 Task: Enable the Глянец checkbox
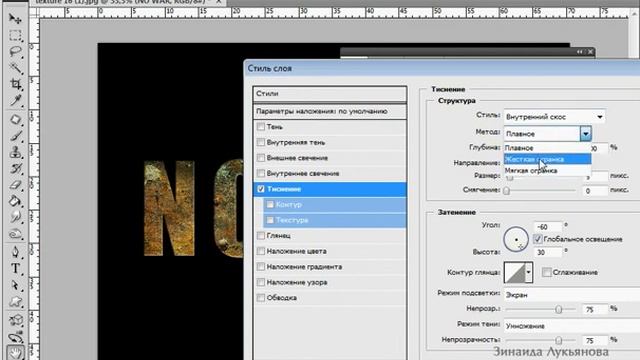click(x=261, y=236)
